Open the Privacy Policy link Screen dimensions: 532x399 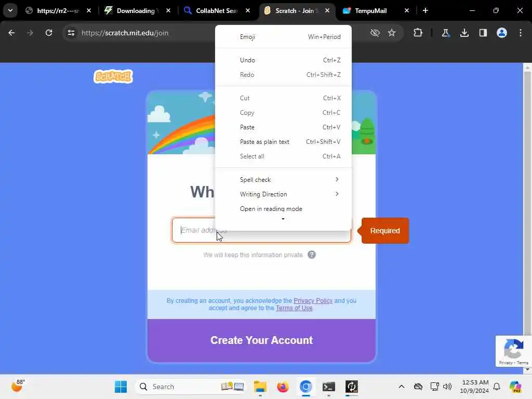(x=313, y=301)
